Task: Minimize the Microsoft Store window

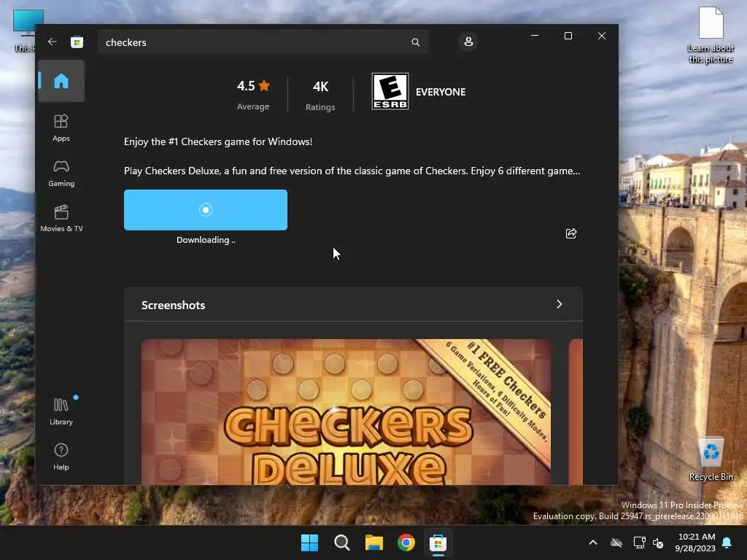Action: (x=535, y=36)
